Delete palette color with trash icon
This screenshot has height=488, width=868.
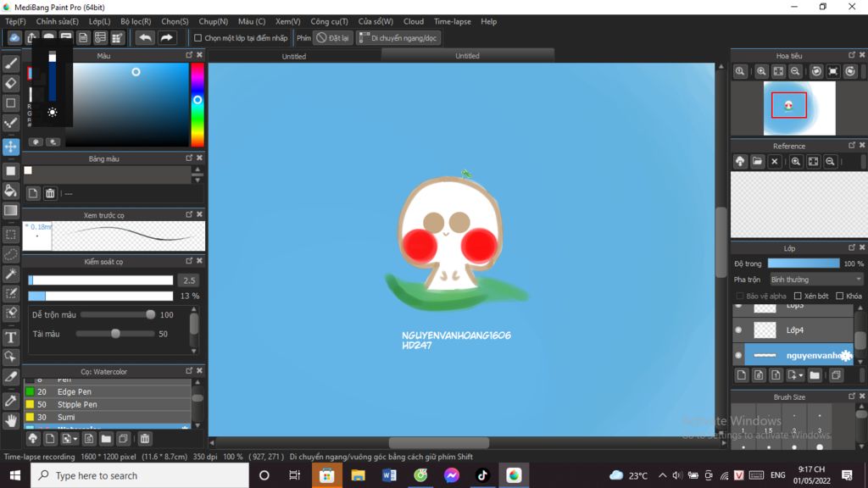tap(50, 193)
